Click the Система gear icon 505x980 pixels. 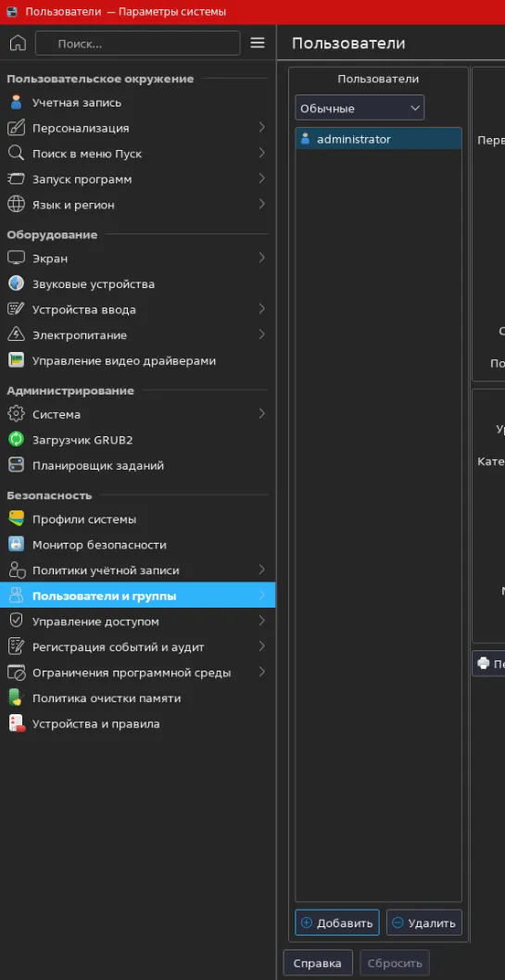point(16,414)
